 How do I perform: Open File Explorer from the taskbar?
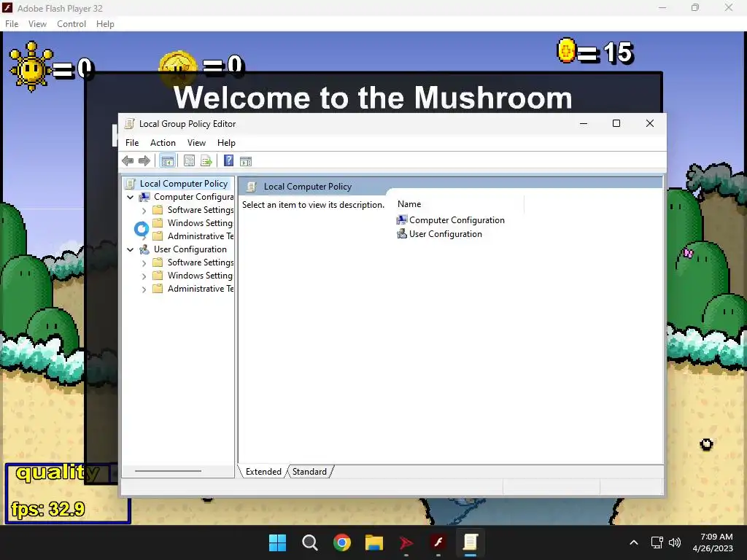click(x=374, y=542)
